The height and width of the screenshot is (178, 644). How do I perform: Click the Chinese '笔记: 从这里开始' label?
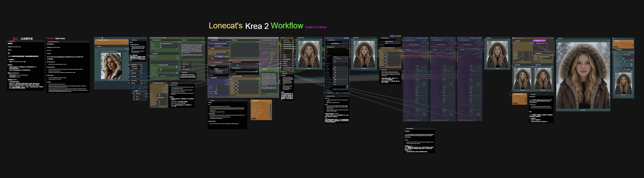(23, 39)
